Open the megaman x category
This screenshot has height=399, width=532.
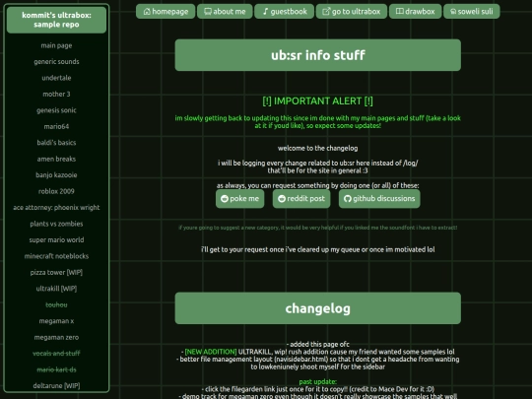[56, 321]
